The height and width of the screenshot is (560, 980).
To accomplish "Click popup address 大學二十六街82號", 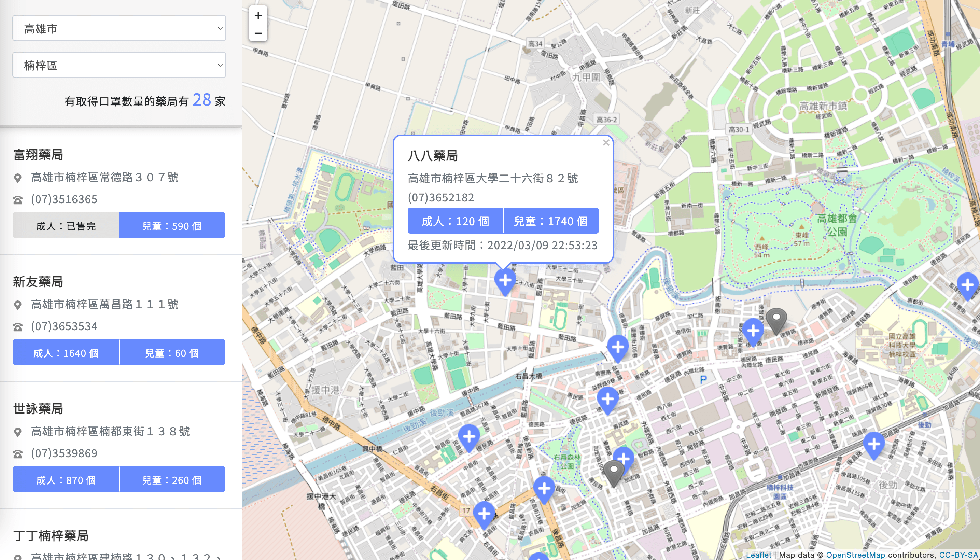I will tap(493, 178).
